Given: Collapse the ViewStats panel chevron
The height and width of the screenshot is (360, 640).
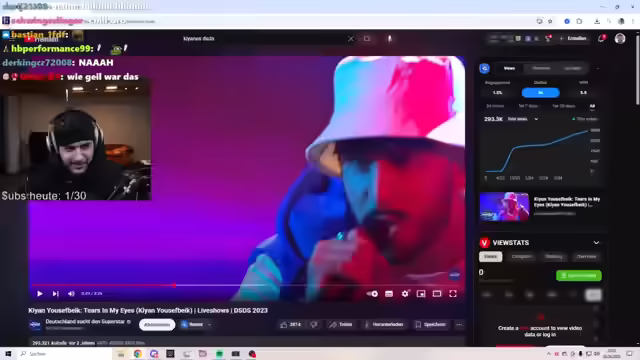Looking at the screenshot, I should [596, 242].
